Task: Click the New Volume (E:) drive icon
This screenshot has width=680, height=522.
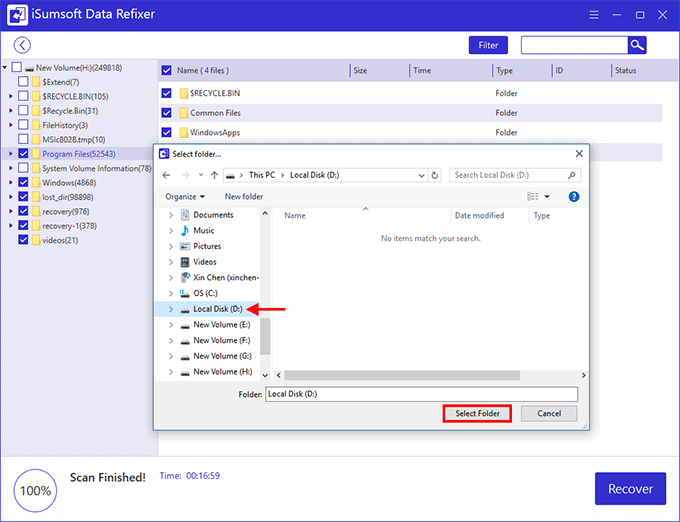Action: [x=185, y=325]
